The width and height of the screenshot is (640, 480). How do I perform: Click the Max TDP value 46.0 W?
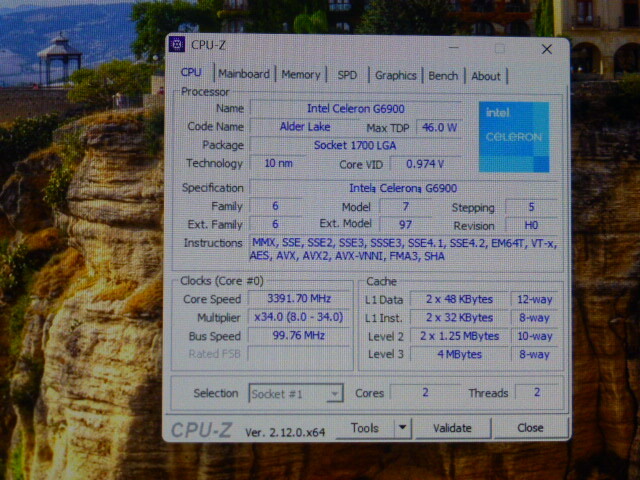pyautogui.click(x=439, y=127)
